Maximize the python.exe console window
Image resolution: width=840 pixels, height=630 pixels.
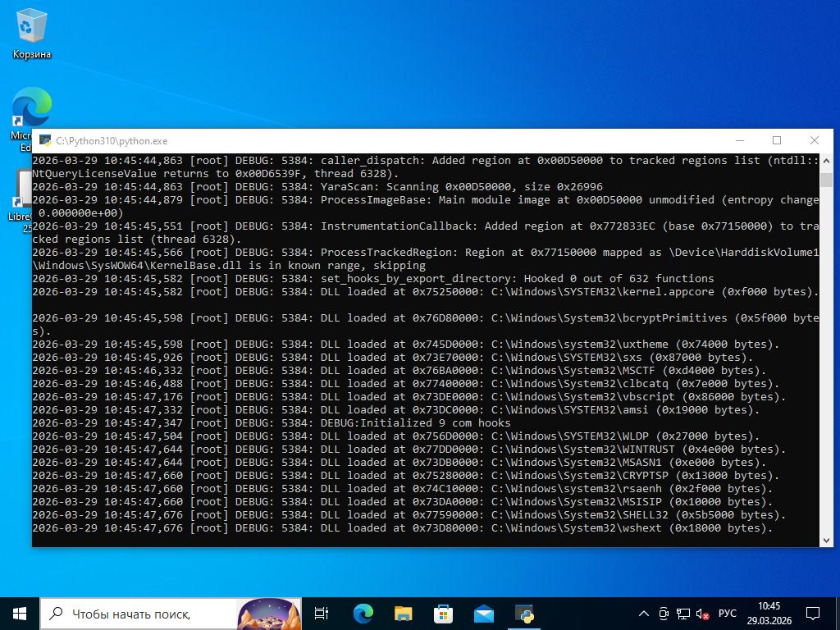point(777,140)
